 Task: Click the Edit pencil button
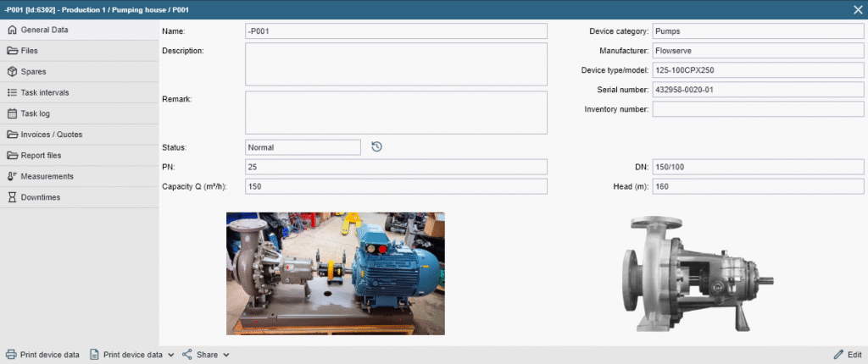coord(848,355)
